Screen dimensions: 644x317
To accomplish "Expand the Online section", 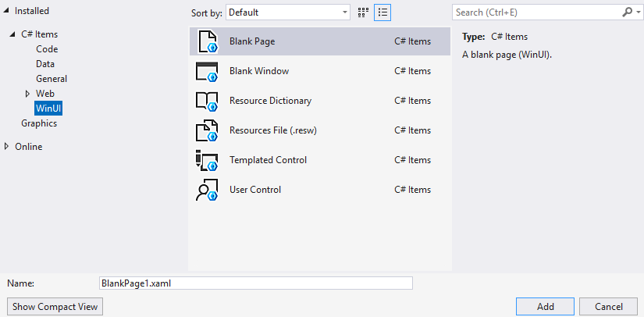I will coord(8,147).
